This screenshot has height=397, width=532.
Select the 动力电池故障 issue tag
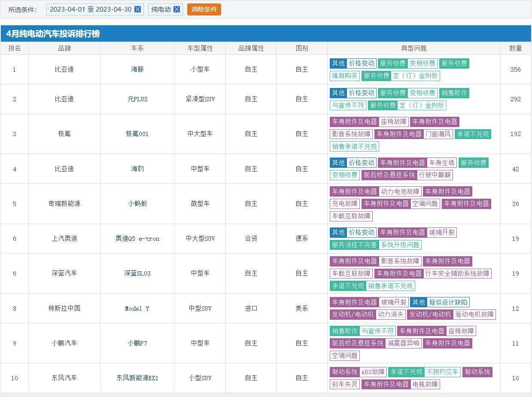tap(400, 192)
